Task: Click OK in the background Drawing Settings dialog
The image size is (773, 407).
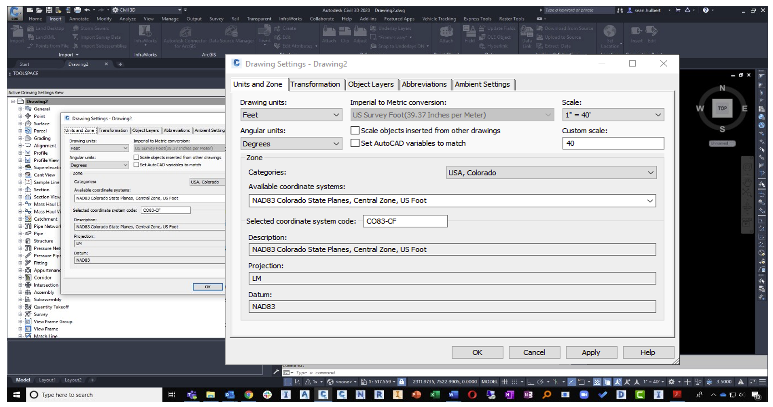Action: (208, 286)
